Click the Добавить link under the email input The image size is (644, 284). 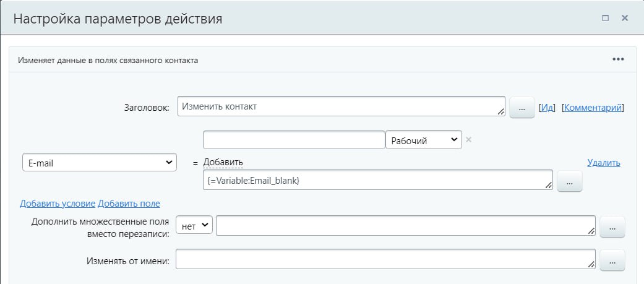(x=223, y=162)
